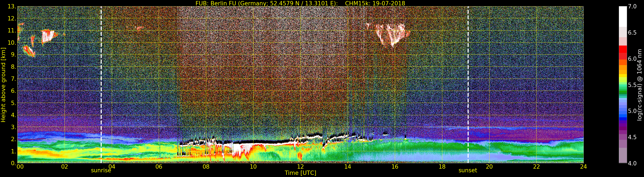Click the y-axis tick label '2.'
This screenshot has height=177, width=644.
pyautogui.click(x=13, y=139)
